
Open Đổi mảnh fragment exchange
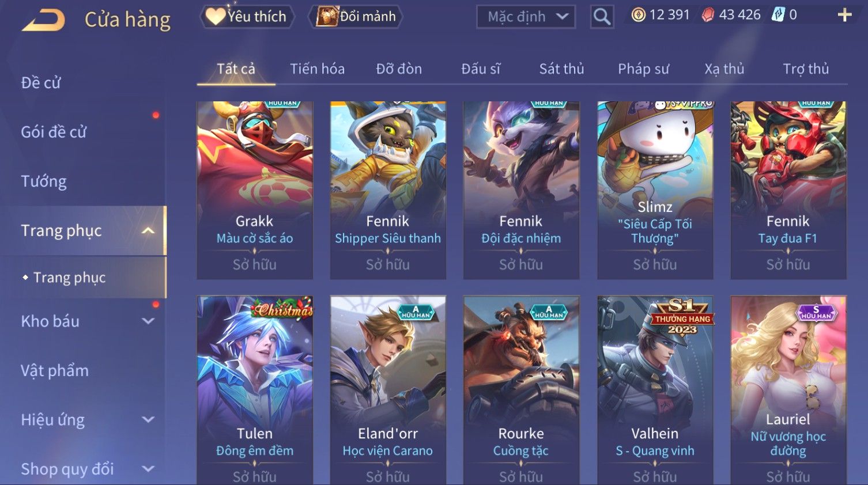(x=356, y=16)
